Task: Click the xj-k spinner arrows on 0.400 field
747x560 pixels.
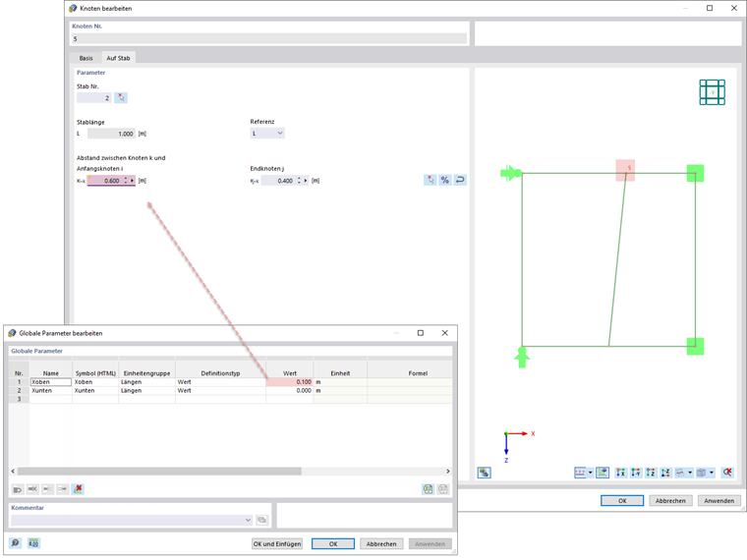Action: pos(299,181)
